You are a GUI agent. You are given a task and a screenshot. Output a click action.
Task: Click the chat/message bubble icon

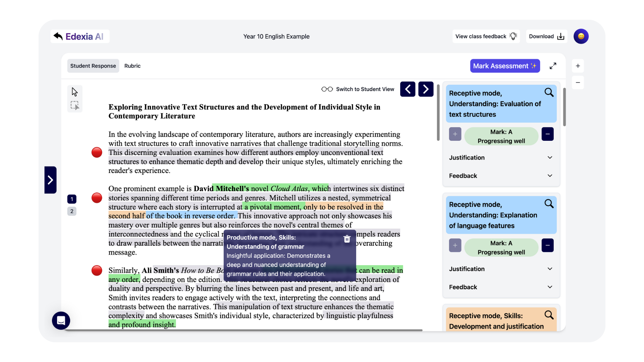tap(61, 320)
